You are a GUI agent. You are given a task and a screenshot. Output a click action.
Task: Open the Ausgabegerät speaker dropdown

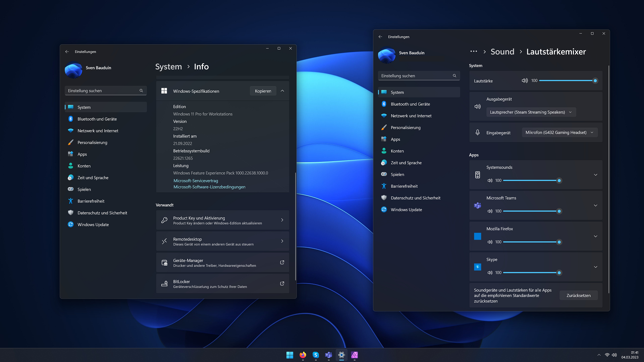point(531,112)
